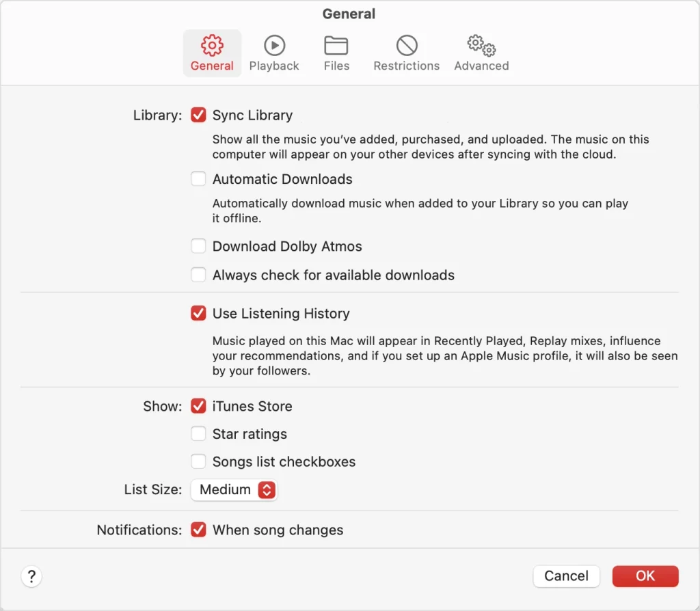Select the Restrictions prohibition icon
700x611 pixels.
[x=406, y=46]
